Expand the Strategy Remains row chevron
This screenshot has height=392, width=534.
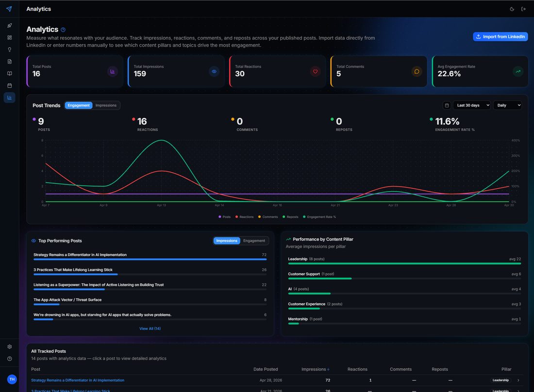coord(518,380)
